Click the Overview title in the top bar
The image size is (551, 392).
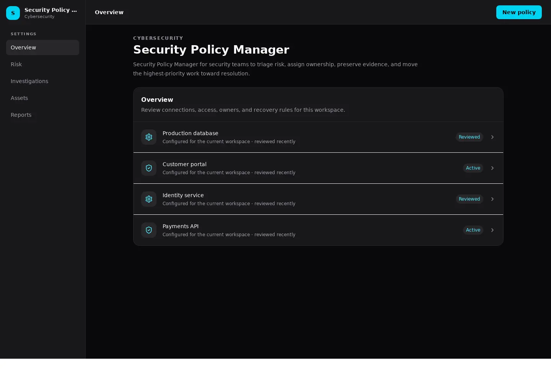point(109,12)
